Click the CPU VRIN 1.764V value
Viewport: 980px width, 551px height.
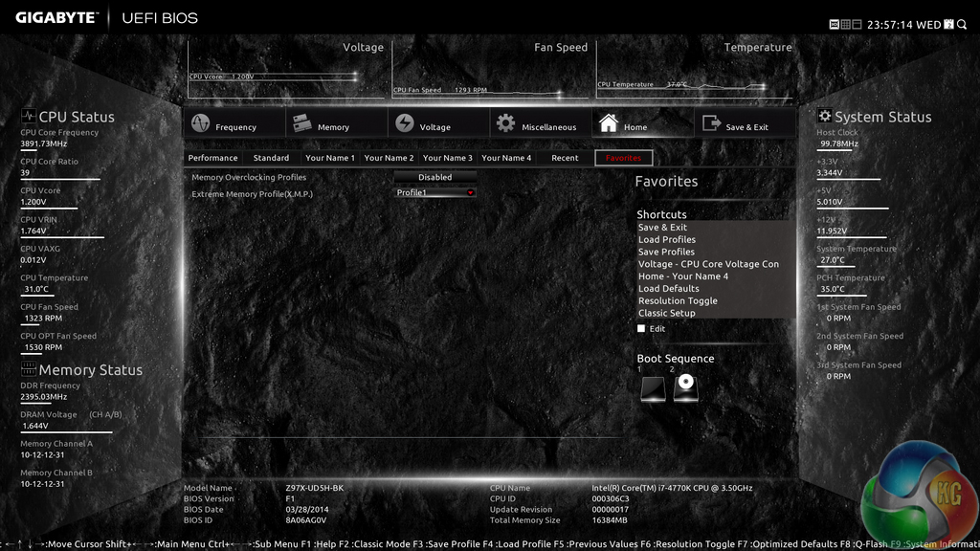(x=33, y=231)
